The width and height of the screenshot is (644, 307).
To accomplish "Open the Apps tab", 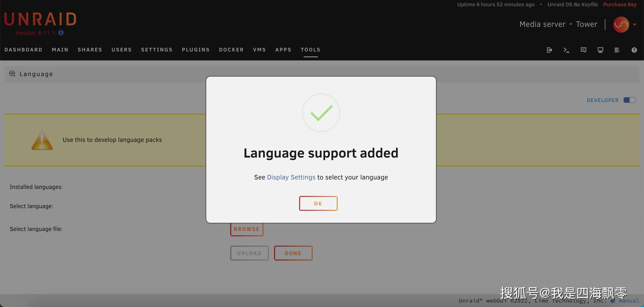I will (283, 49).
